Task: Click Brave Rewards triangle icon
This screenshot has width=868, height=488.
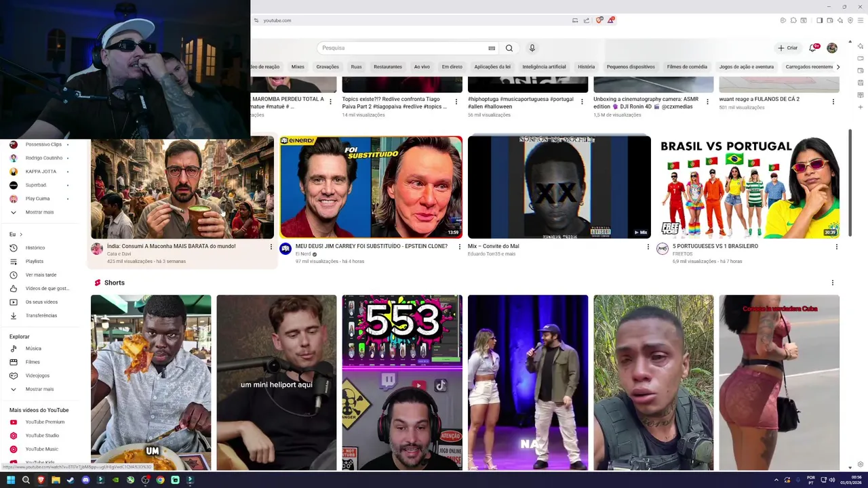Action: (610, 20)
